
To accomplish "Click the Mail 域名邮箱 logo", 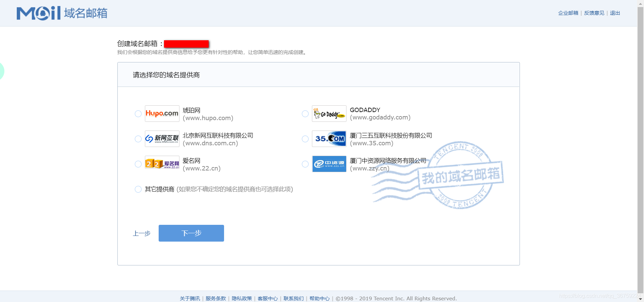I will 62,13.
